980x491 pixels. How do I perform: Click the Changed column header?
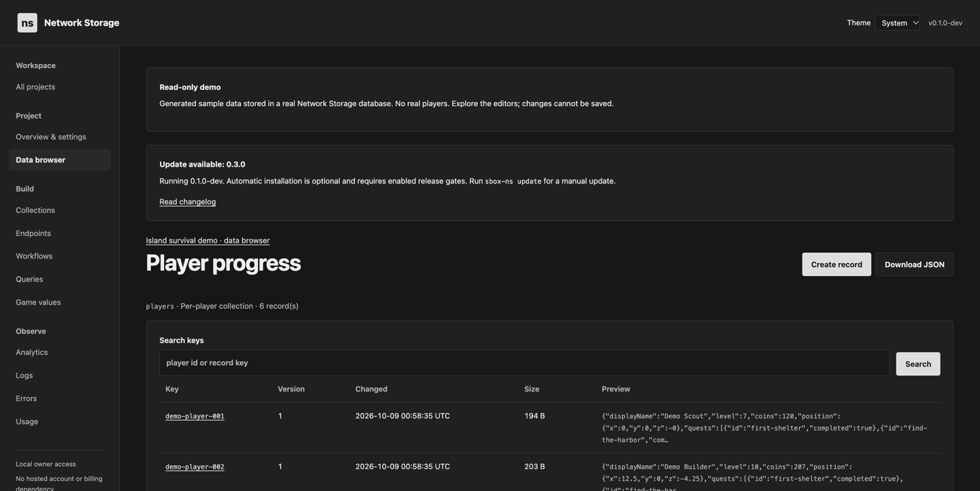pyautogui.click(x=372, y=389)
